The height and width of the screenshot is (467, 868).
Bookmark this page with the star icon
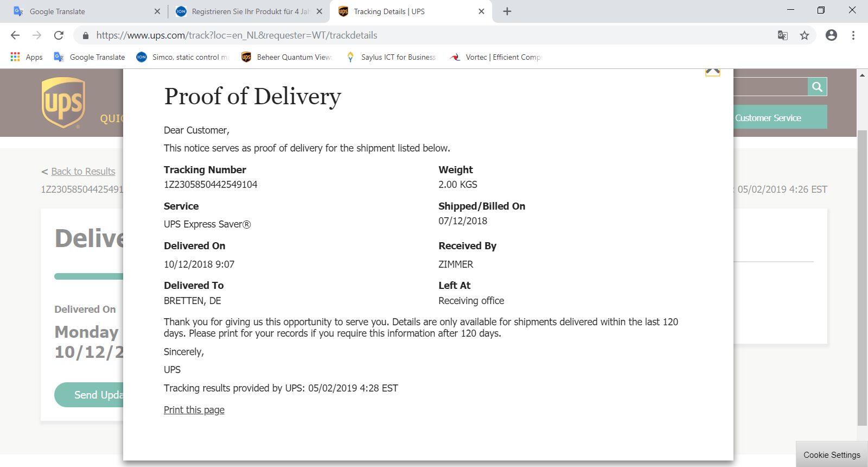[x=805, y=35]
